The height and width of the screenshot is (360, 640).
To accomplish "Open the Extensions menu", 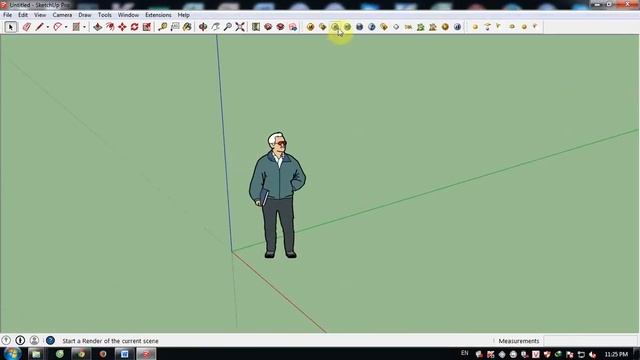I will 158,15.
